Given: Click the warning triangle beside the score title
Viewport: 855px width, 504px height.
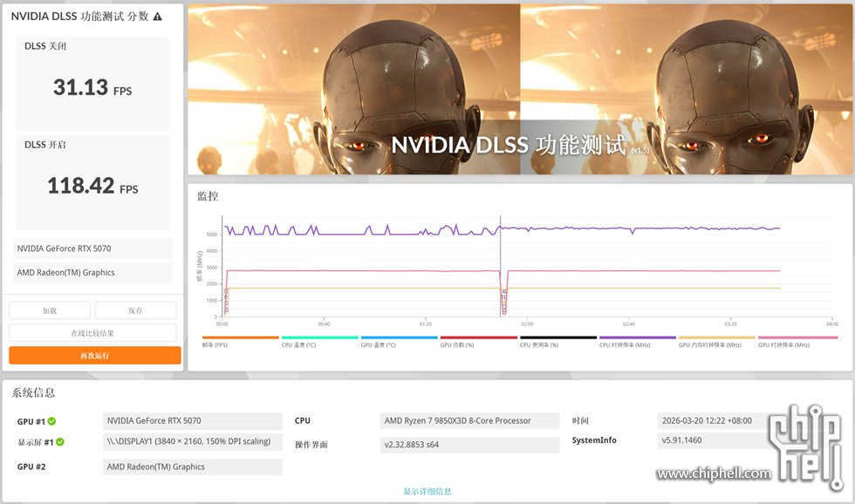Looking at the screenshot, I should tap(157, 17).
